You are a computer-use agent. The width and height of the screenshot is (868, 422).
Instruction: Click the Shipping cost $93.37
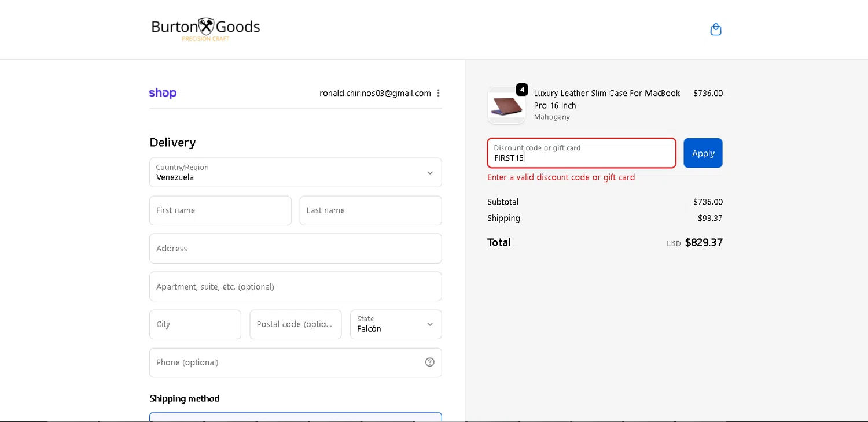(710, 218)
